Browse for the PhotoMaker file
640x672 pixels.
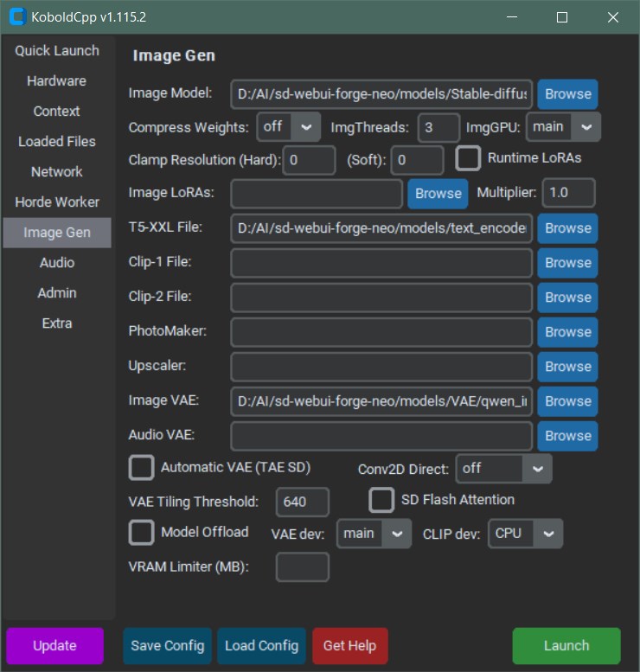coord(567,332)
